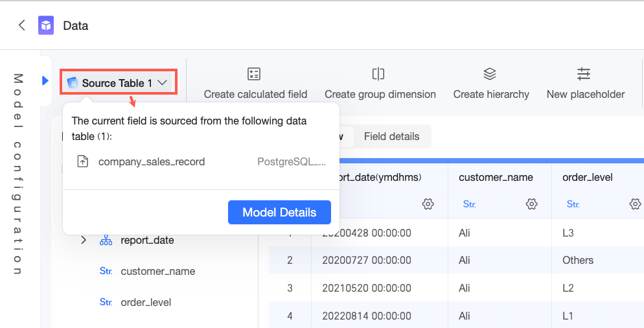The image size is (644, 328).
Task: Click the Model configuration vertical label
Action: (18, 175)
